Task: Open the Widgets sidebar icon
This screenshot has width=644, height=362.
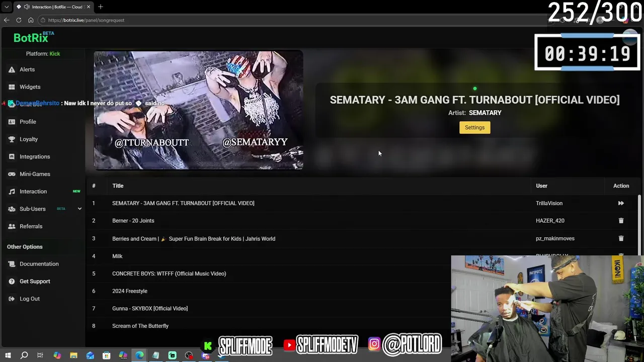Action: [x=12, y=87]
